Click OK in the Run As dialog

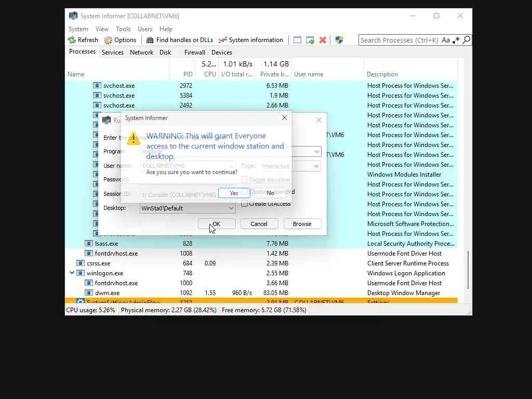click(x=217, y=224)
